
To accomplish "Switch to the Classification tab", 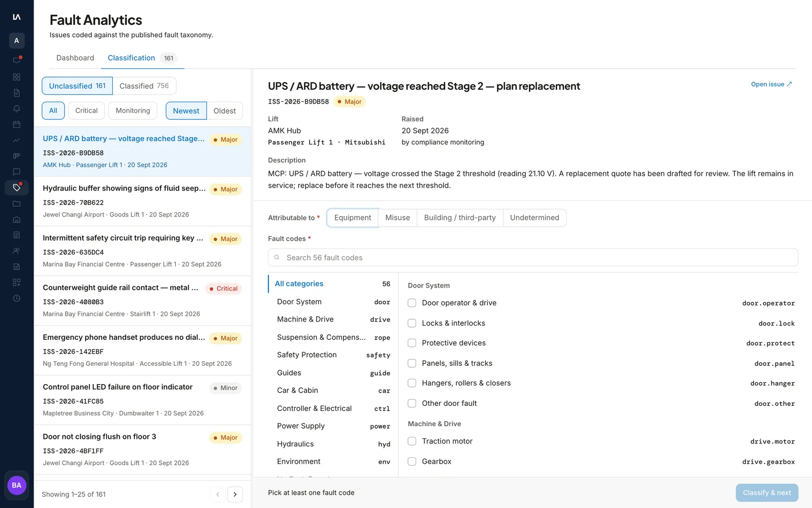I will click(142, 58).
